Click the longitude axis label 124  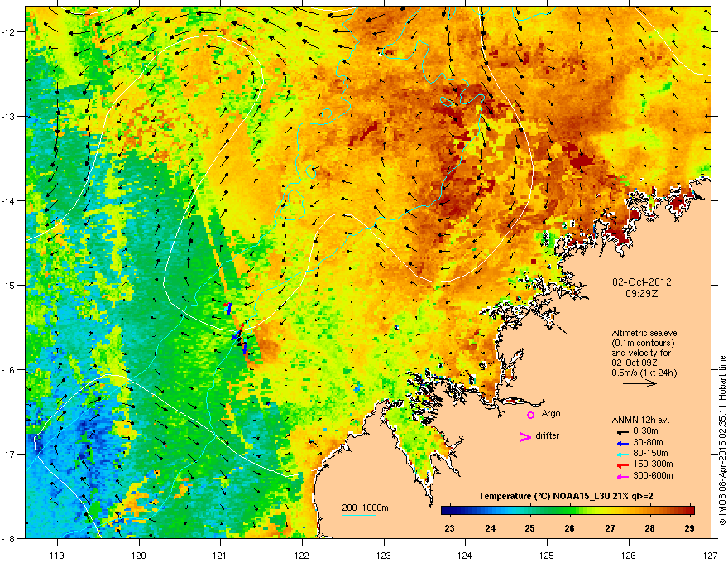point(465,555)
